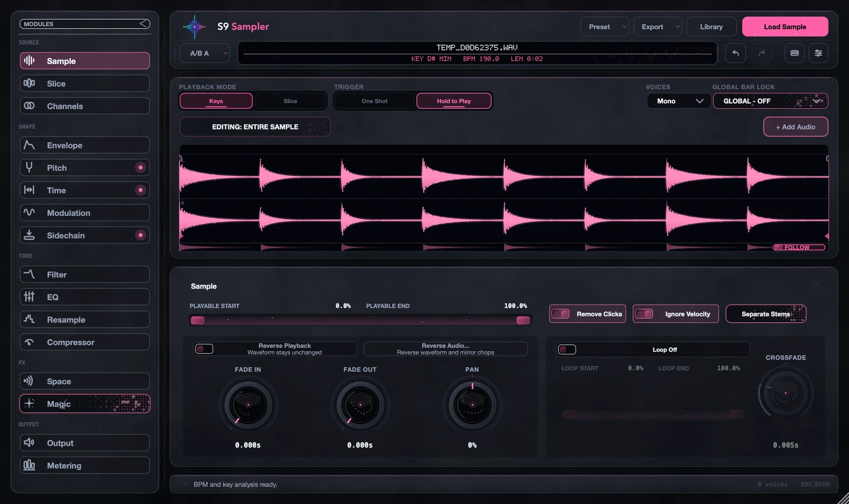The image size is (849, 504).
Task: Open the Modulation module
Action: [85, 213]
